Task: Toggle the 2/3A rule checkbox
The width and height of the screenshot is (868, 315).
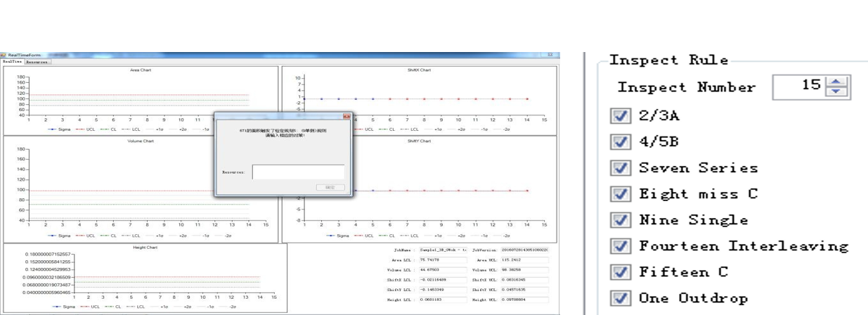Action: pyautogui.click(x=620, y=116)
